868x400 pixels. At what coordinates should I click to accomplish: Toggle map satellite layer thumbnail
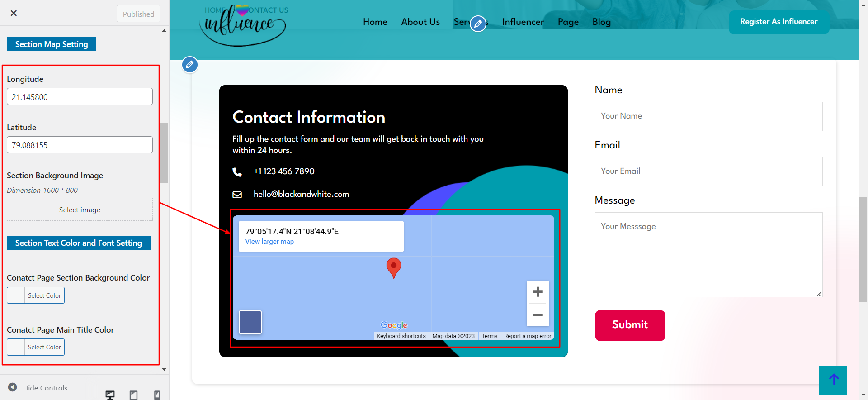coord(250,322)
